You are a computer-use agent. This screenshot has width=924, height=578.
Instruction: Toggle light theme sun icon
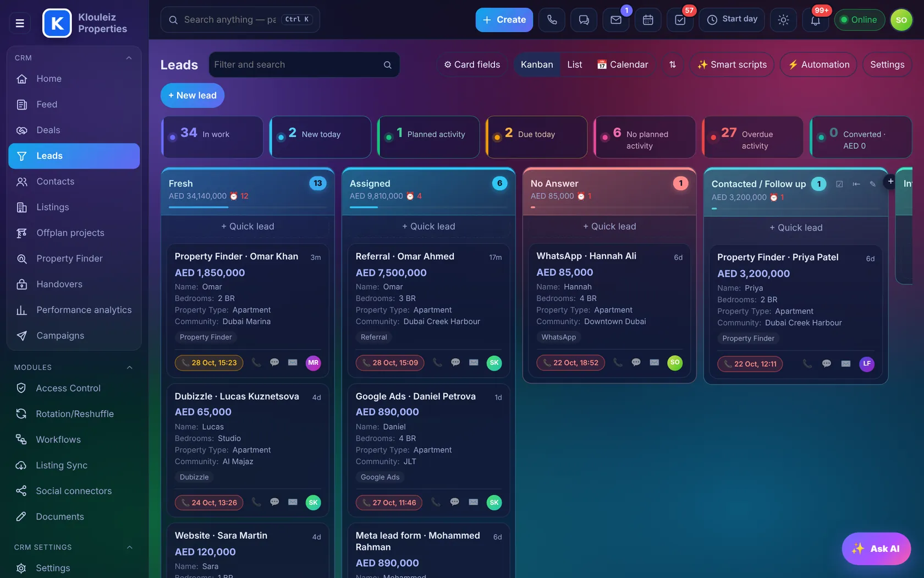pyautogui.click(x=783, y=20)
